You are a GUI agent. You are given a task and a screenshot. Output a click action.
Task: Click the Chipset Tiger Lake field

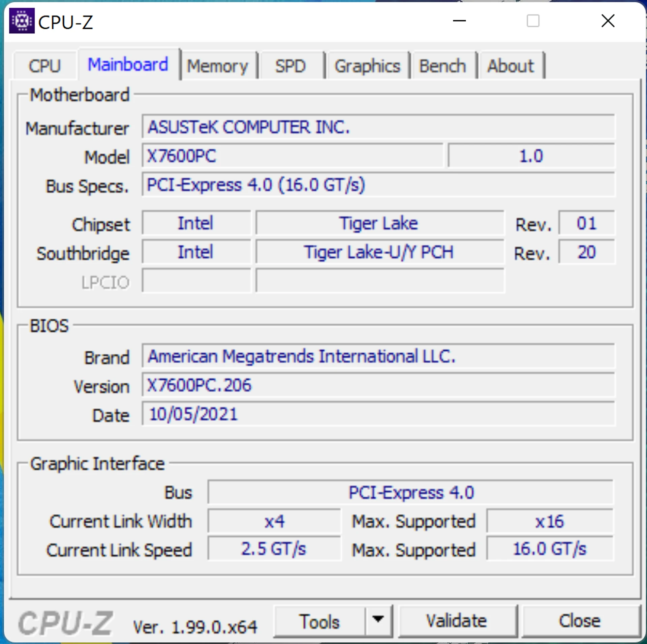pos(380,223)
